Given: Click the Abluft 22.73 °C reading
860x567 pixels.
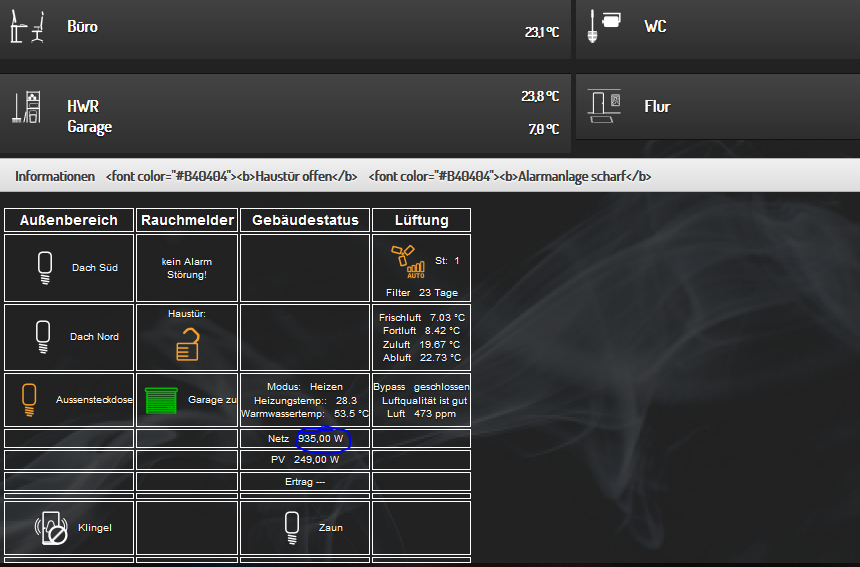Looking at the screenshot, I should (421, 358).
